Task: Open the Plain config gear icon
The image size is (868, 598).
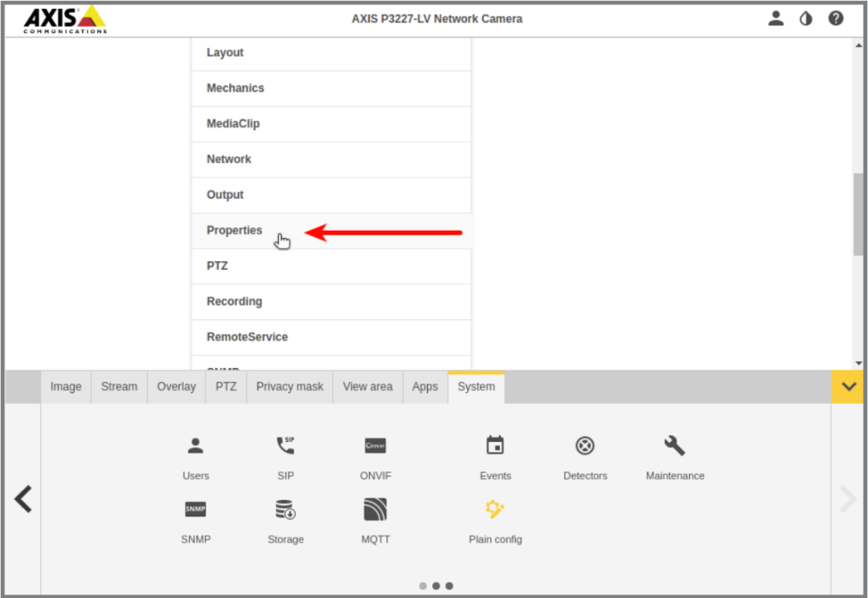Action: pos(495,509)
